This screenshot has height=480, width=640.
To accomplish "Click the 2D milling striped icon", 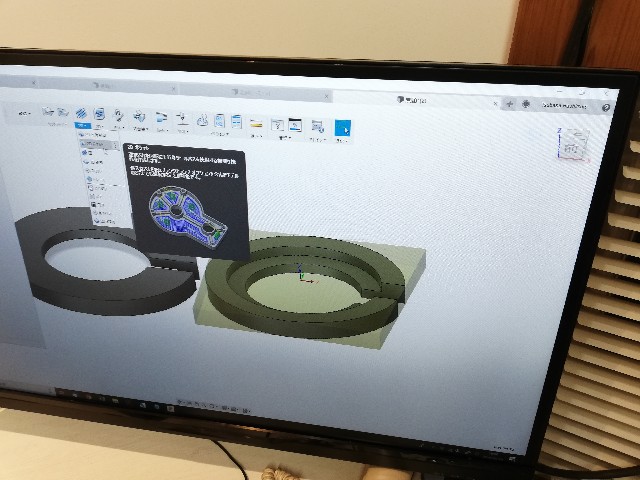I will (x=81, y=113).
